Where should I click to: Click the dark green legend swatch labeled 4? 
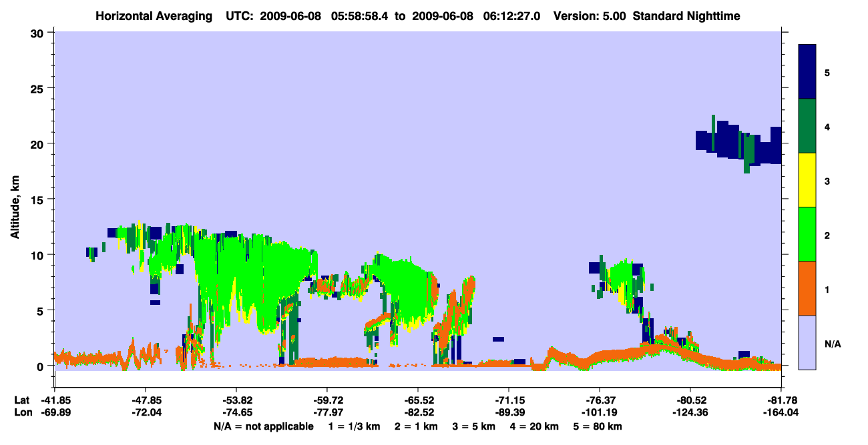[x=807, y=126]
